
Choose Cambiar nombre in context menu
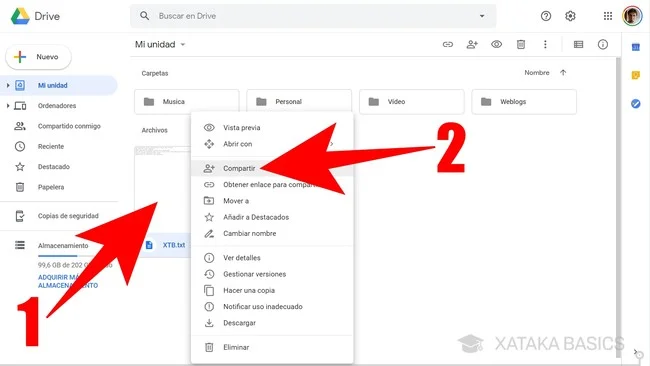coord(272,233)
